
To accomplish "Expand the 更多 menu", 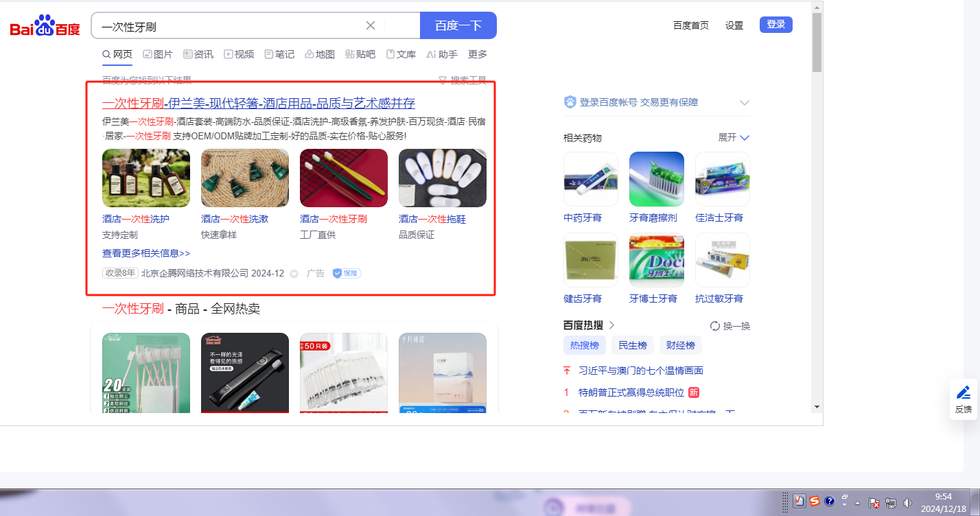I will pyautogui.click(x=478, y=54).
